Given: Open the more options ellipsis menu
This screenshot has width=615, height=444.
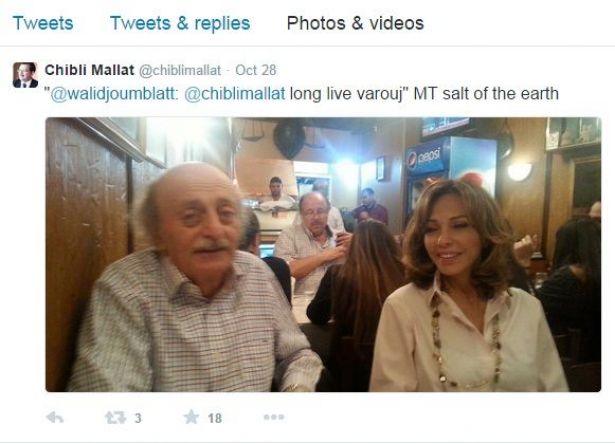Looking at the screenshot, I should click(274, 417).
